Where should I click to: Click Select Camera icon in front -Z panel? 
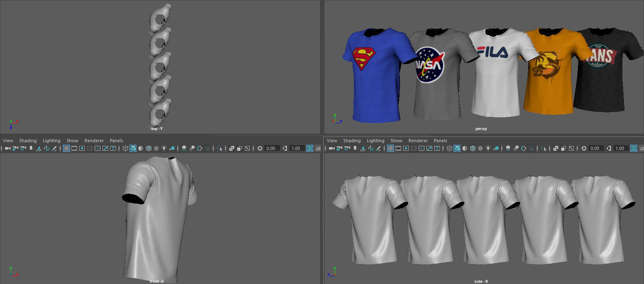coord(7,148)
